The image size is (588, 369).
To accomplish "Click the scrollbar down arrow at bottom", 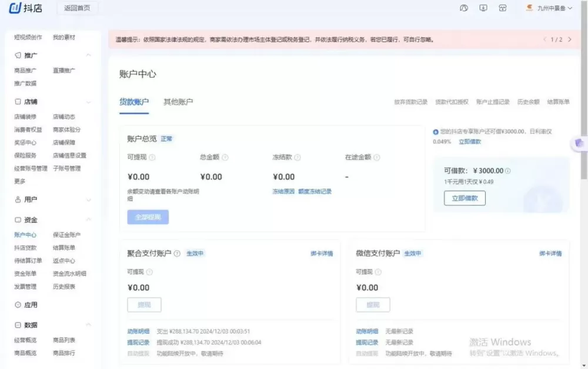I will pyautogui.click(x=584, y=365).
